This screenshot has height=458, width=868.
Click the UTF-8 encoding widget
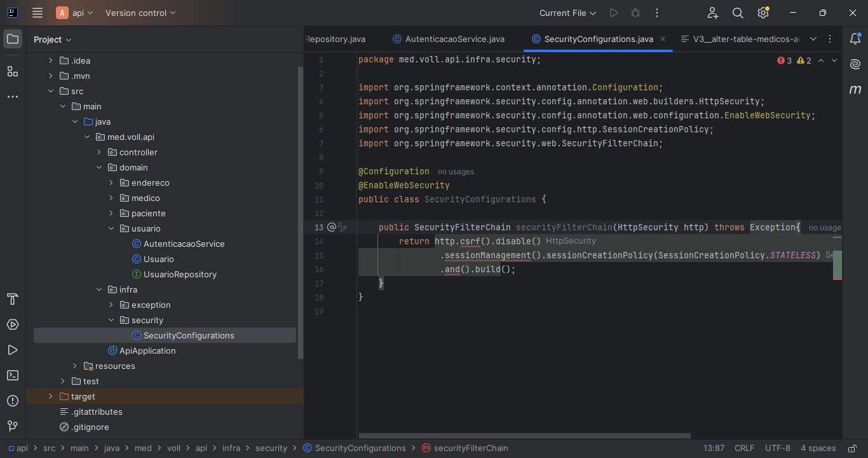coord(778,448)
